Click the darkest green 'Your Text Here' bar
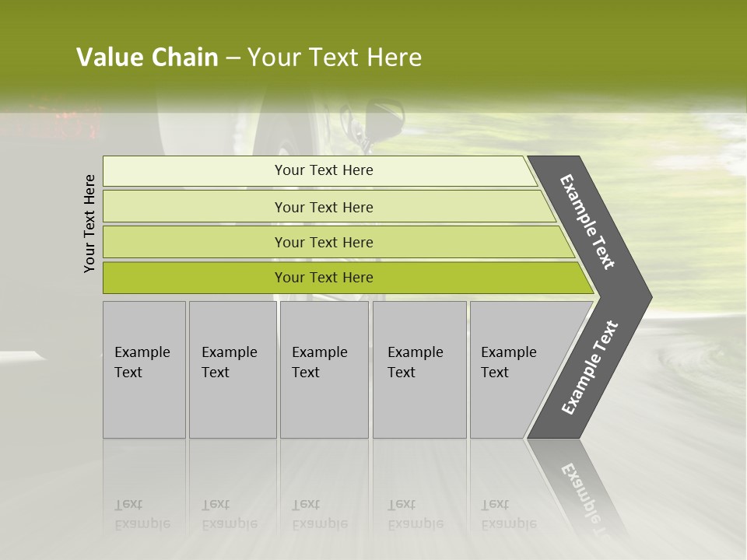 (348, 278)
